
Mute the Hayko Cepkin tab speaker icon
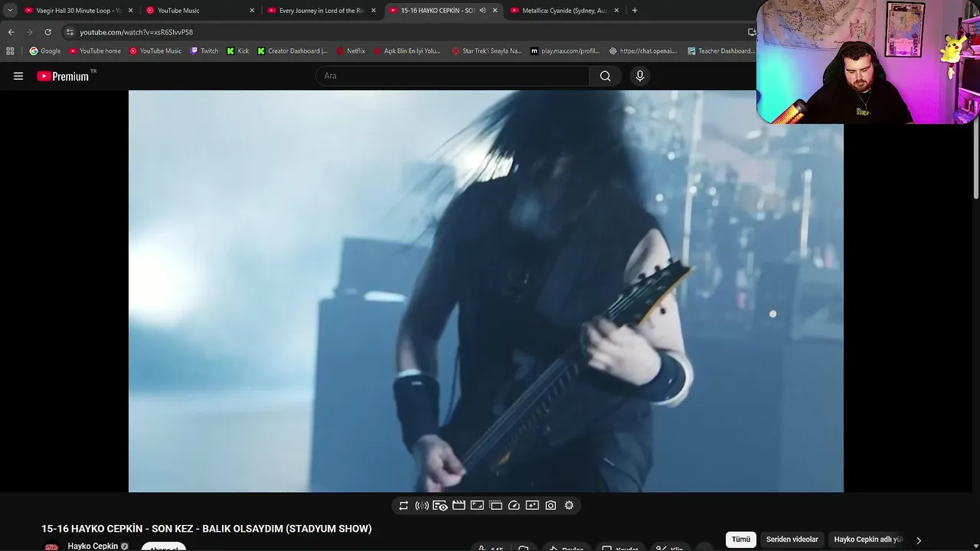coord(482,11)
